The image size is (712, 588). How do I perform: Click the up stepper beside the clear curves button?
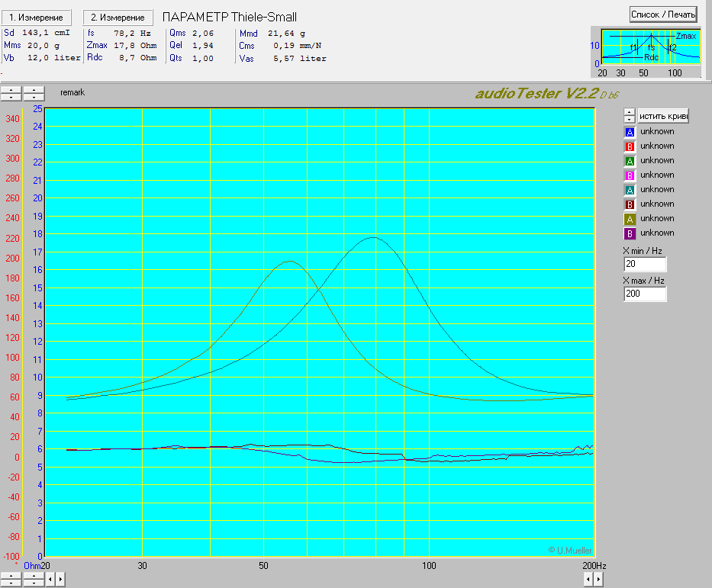(x=629, y=112)
